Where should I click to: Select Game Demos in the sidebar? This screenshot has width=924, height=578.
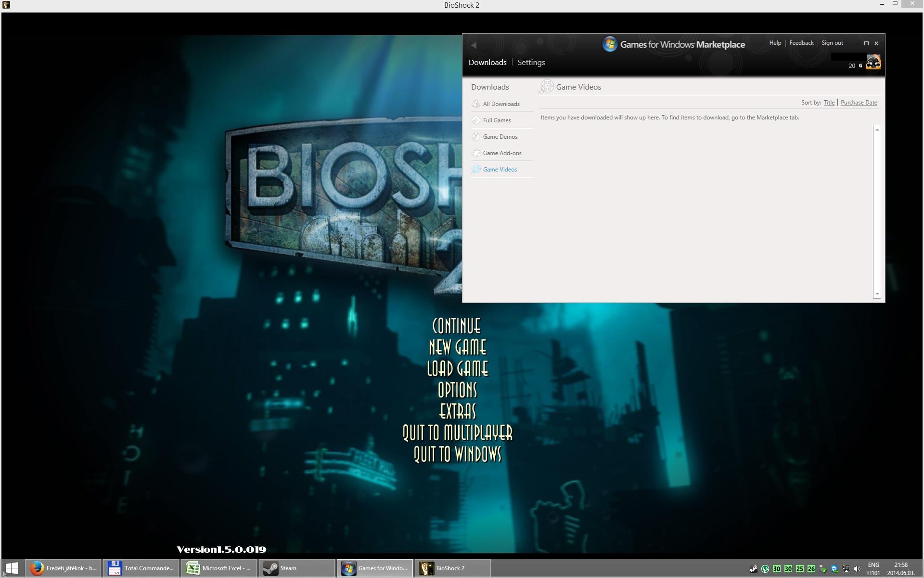[501, 136]
